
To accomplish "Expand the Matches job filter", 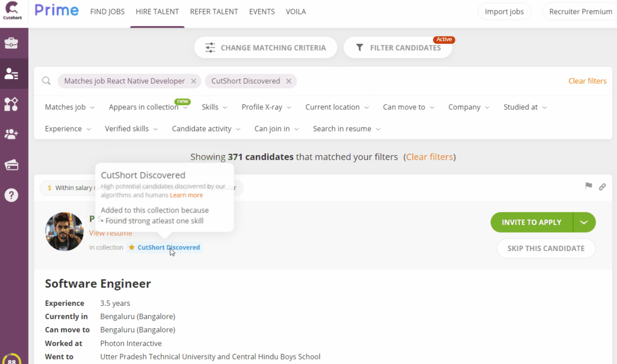I will pos(70,107).
